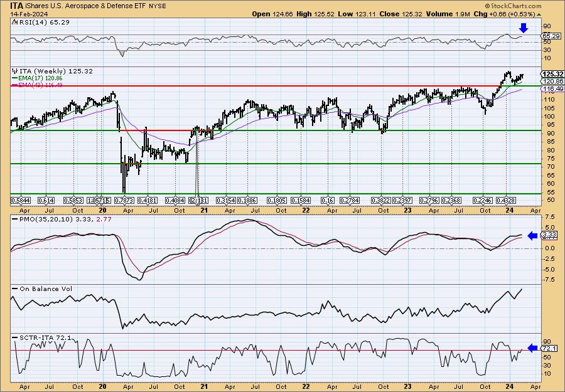Screen dimensions: 565x392
Task: Click the 0.614 volume label
Action: [x=46, y=200]
